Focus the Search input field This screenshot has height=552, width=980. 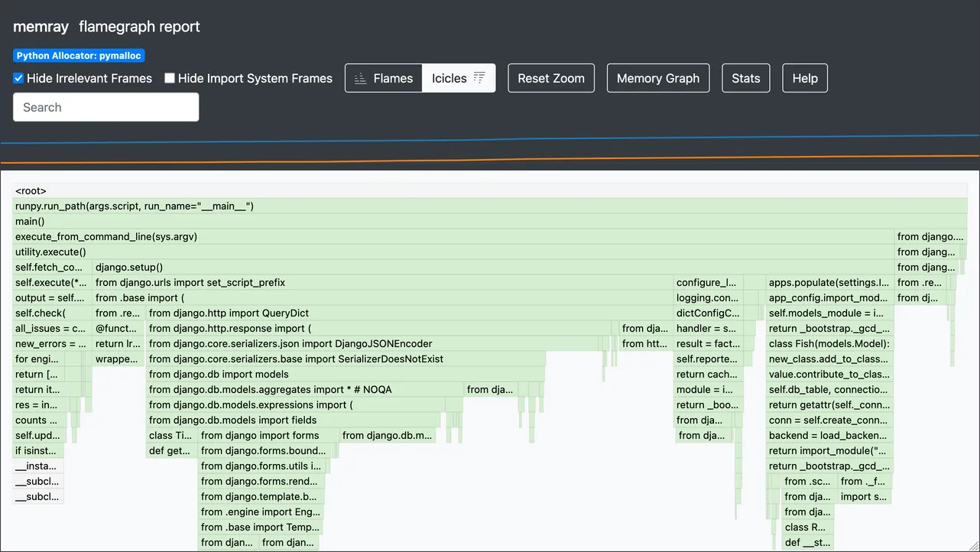[x=106, y=107]
